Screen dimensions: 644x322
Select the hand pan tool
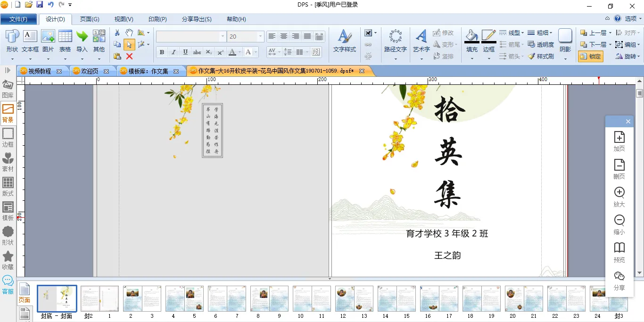pyautogui.click(x=129, y=33)
